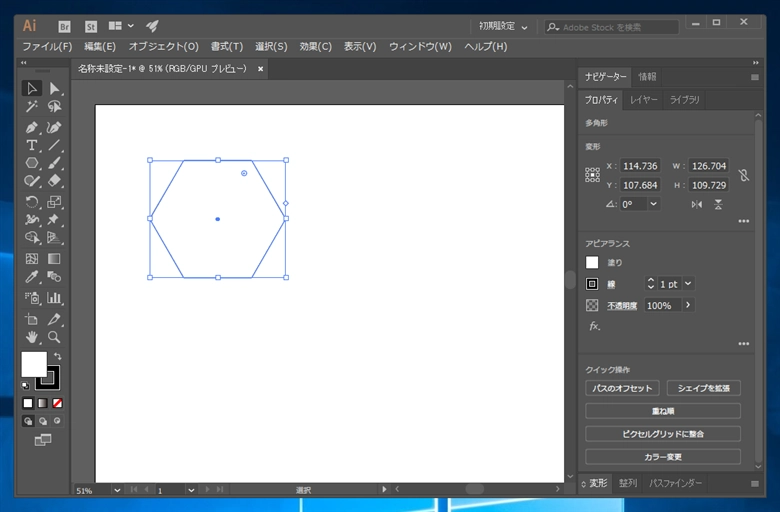The height and width of the screenshot is (512, 780).
Task: Expand the opacity slider arrow
Action: pyautogui.click(x=688, y=305)
